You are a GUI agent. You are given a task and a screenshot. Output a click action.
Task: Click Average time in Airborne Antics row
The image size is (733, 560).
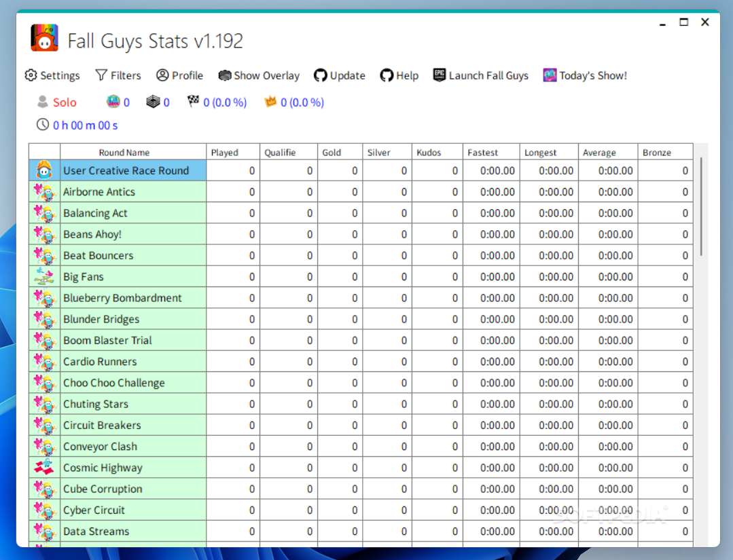(x=608, y=191)
